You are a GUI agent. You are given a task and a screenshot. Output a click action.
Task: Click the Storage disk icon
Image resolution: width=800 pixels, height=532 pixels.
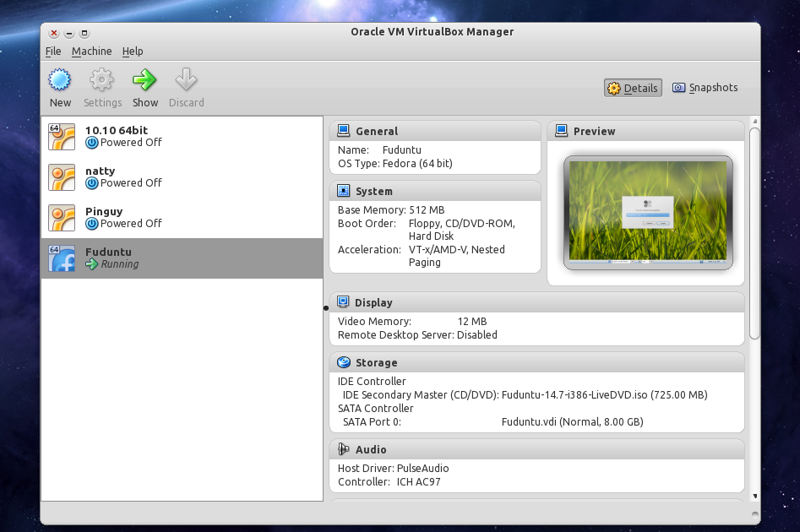click(x=343, y=362)
